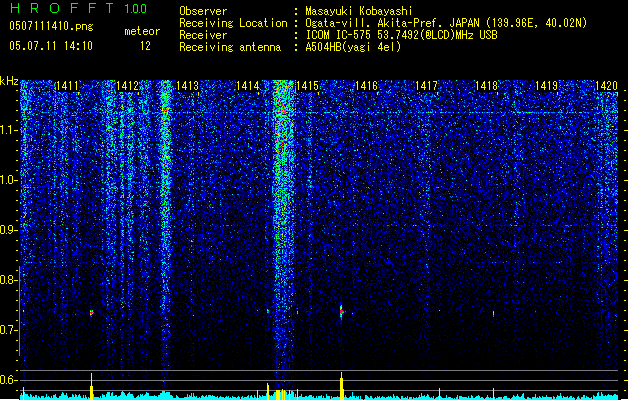Click the date stamp 05.07.11 14:10
This screenshot has height=400, width=629.
click(x=51, y=46)
